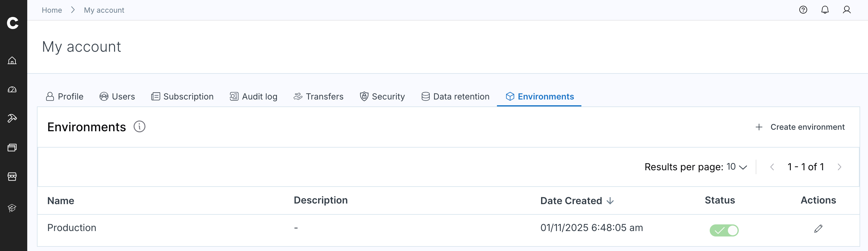This screenshot has width=868, height=251.
Task: Open the dashboard gauge icon in sidebar
Action: [12, 89]
